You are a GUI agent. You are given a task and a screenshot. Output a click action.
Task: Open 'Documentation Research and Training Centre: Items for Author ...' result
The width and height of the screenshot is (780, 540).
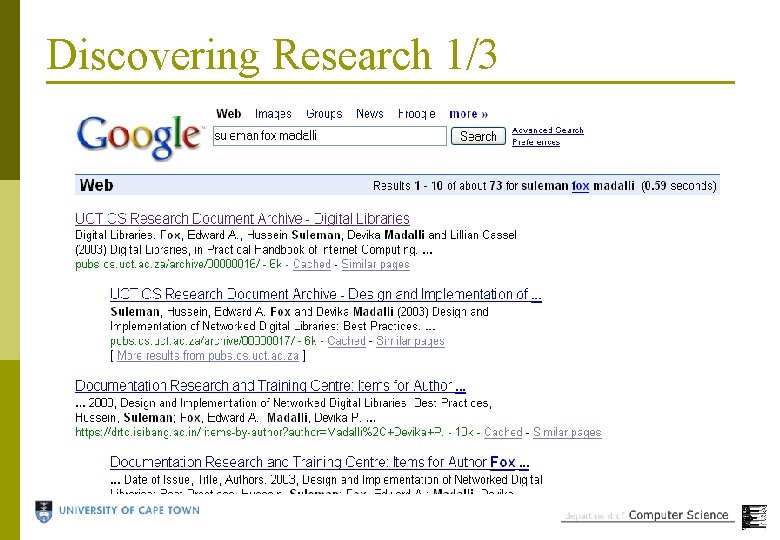tap(270, 386)
